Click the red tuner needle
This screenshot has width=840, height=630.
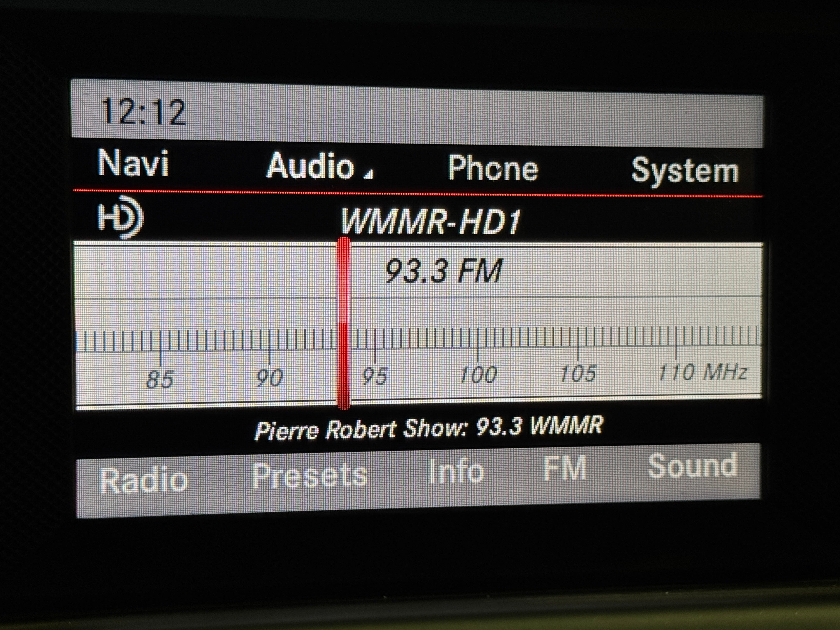344,323
